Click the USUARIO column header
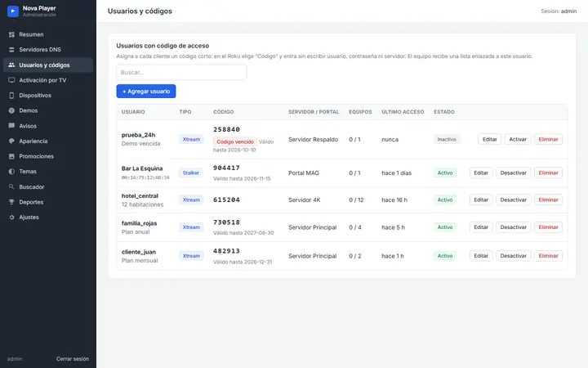 tap(133, 112)
